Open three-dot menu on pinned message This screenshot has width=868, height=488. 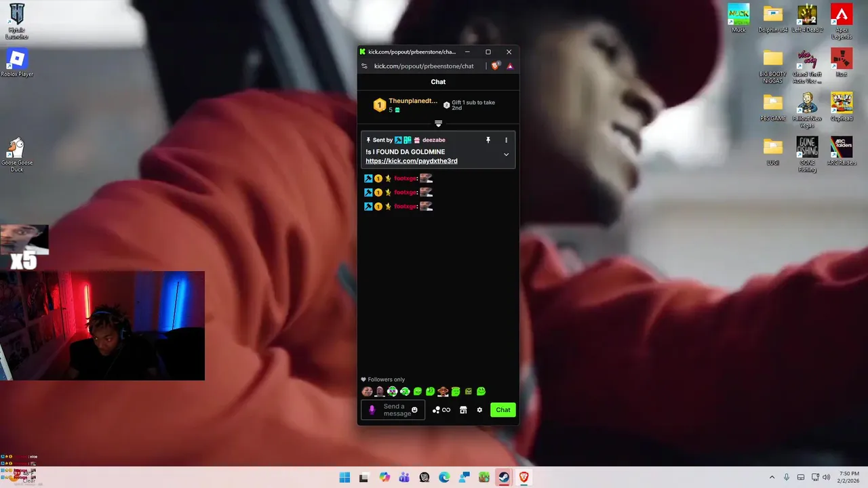pos(506,140)
